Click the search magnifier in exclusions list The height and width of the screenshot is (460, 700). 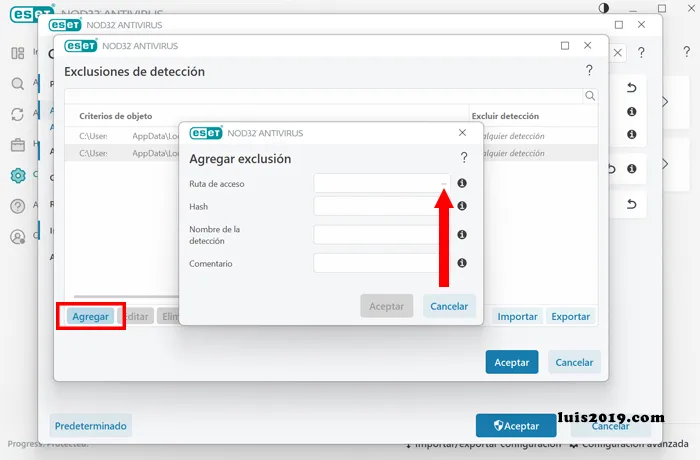(x=590, y=96)
